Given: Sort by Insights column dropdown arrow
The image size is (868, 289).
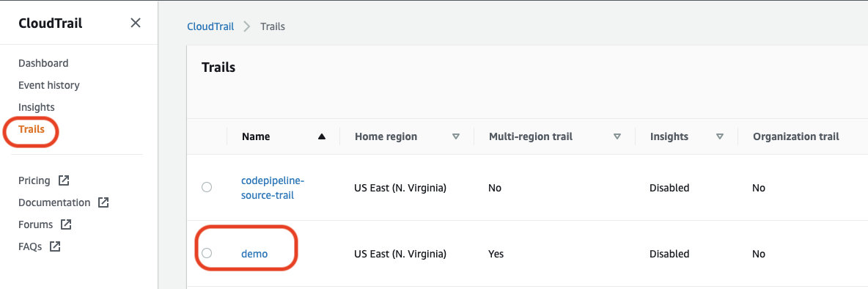Looking at the screenshot, I should pos(720,136).
